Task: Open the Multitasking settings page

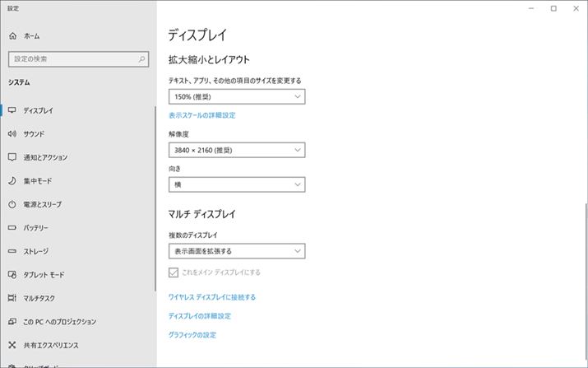Action: tap(39, 298)
